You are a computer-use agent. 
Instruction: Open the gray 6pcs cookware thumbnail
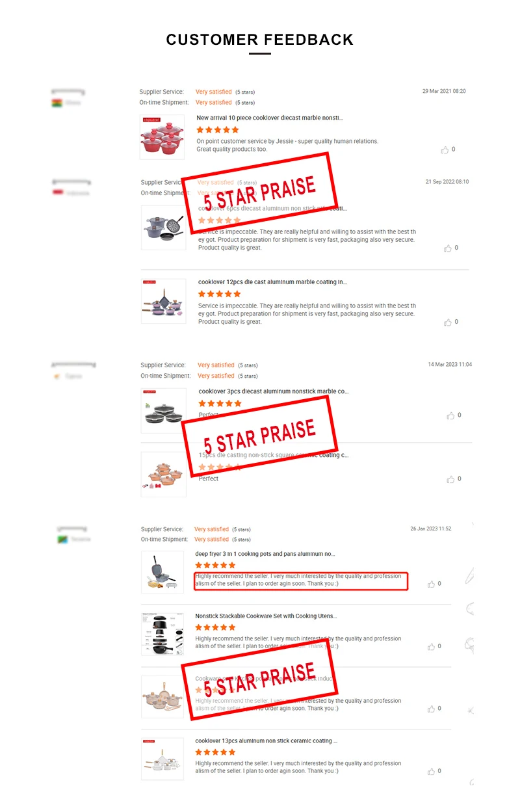[x=163, y=228]
